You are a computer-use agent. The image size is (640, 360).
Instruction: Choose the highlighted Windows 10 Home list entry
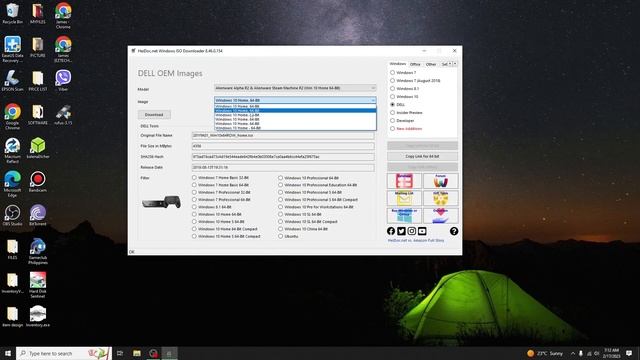pyautogui.click(x=295, y=110)
